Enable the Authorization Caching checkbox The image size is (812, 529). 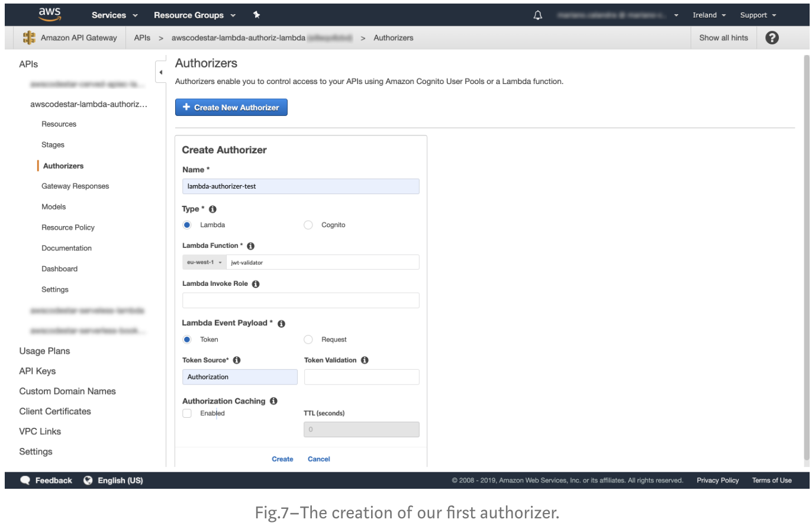point(187,414)
